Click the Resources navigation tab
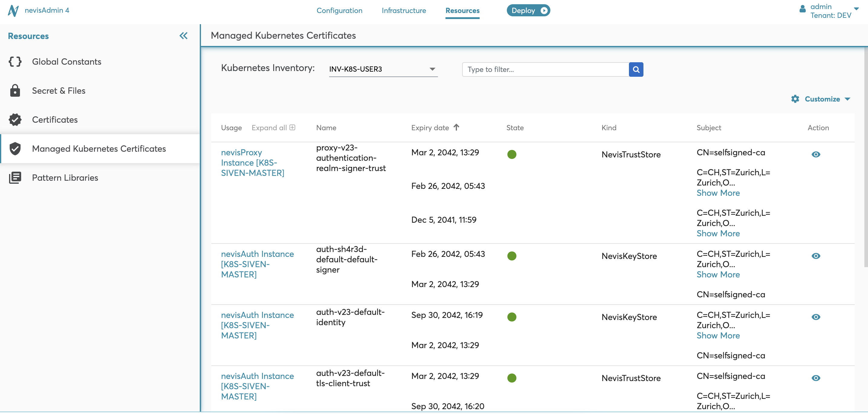The image size is (868, 414). pos(462,11)
